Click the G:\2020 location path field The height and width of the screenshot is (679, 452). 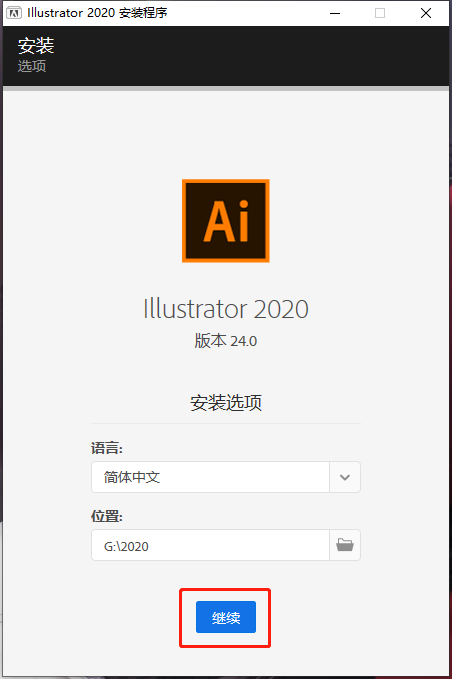click(x=210, y=545)
